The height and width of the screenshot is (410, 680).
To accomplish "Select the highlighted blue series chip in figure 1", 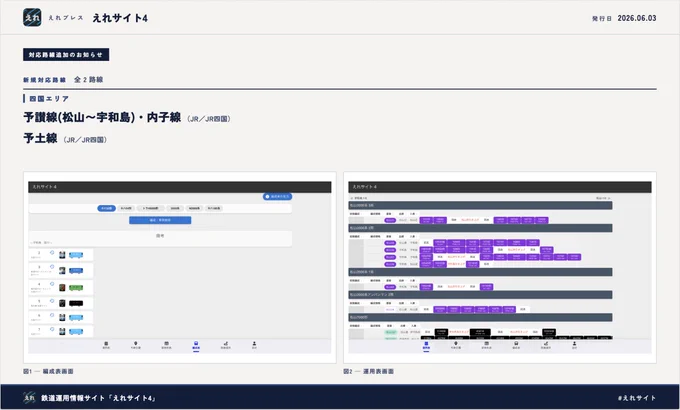I will pos(106,208).
